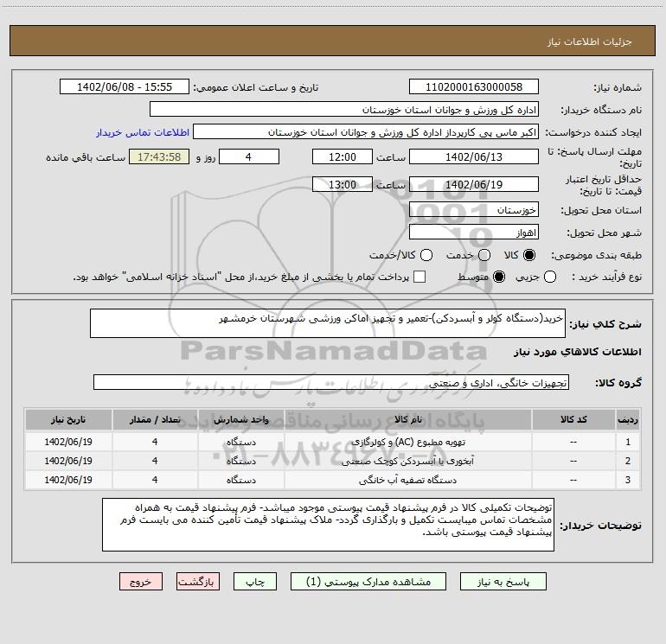Click the نام کالا column header

pyautogui.click(x=407, y=420)
